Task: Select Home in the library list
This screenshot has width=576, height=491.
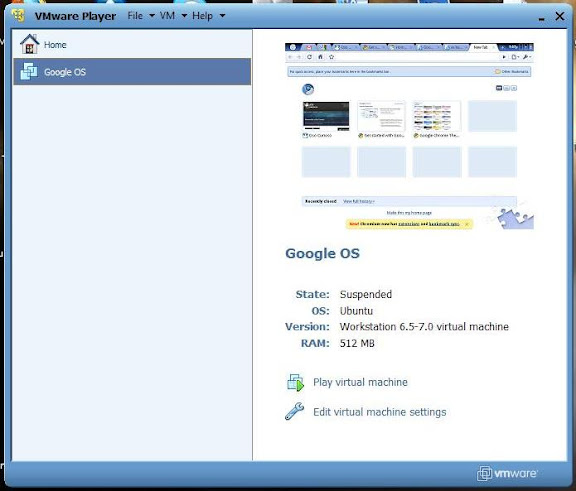Action: [132, 44]
